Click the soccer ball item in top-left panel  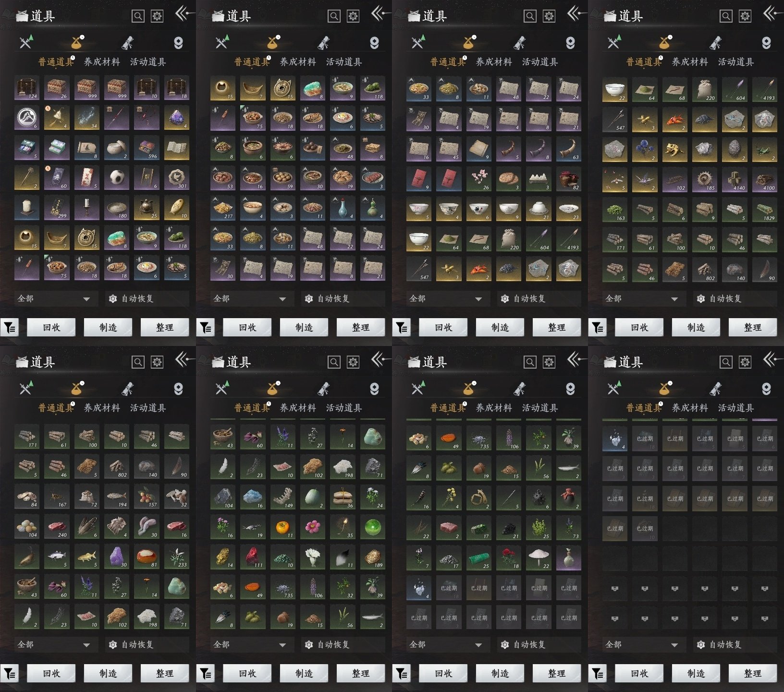tap(117, 178)
